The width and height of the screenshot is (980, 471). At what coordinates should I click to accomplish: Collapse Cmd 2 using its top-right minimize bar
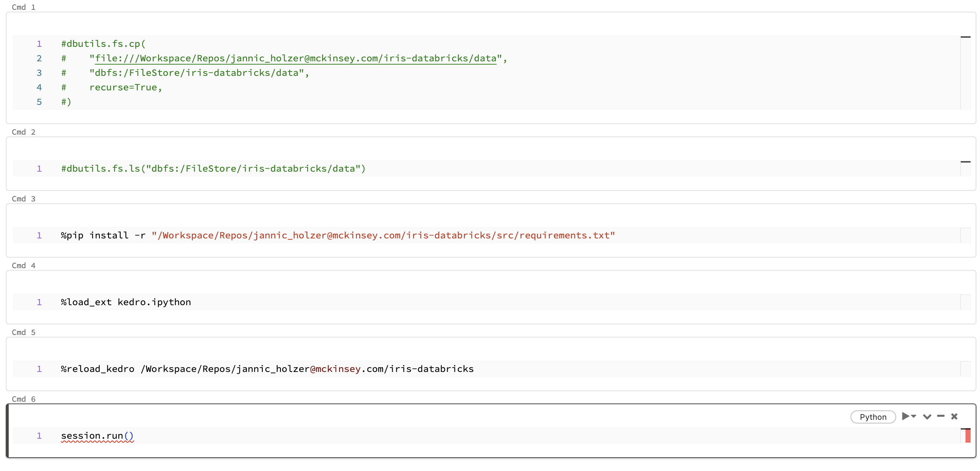click(966, 161)
